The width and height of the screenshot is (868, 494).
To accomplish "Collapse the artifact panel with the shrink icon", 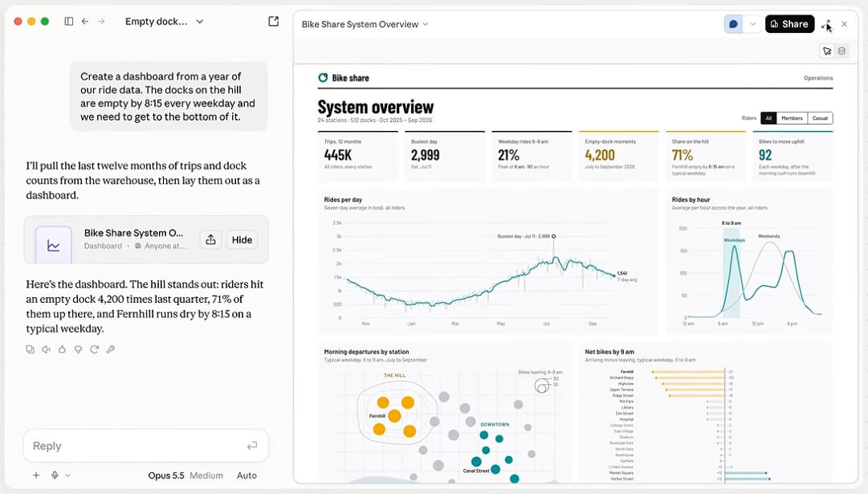I will coord(826,24).
